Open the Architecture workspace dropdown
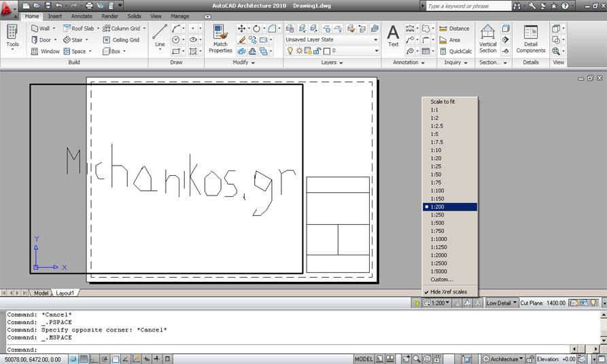The image size is (607, 364). pos(502,359)
